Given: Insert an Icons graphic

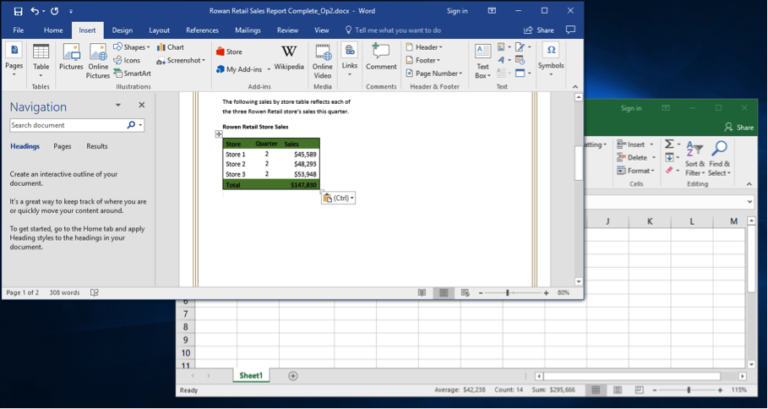Looking at the screenshot, I should (127, 60).
